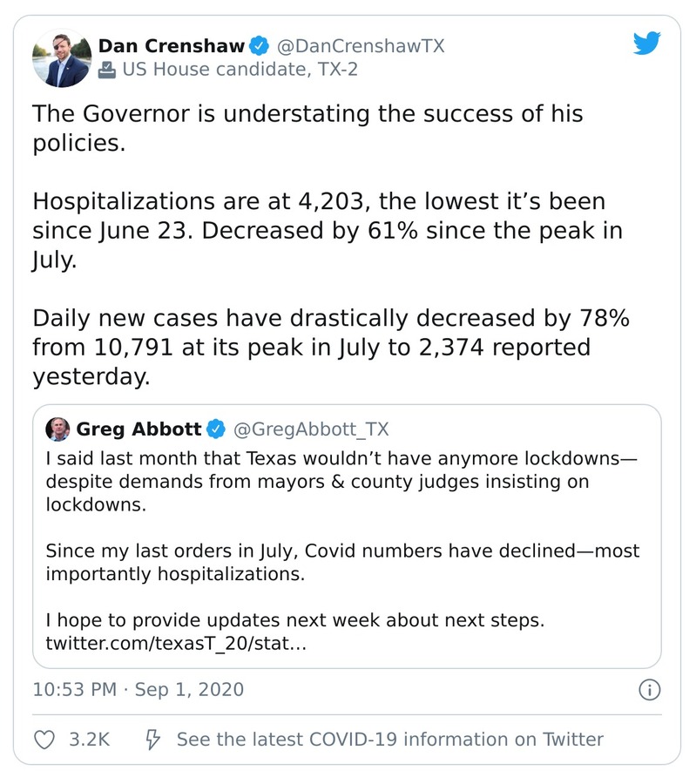Click the lightning bolt icon
This screenshot has width=696, height=784.
(152, 740)
